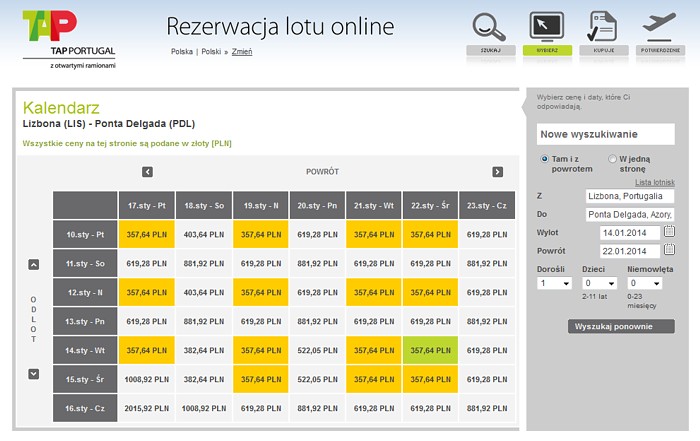This screenshot has width=700, height=441.
Task: Show later departure dates with down arrow
Action: (33, 374)
